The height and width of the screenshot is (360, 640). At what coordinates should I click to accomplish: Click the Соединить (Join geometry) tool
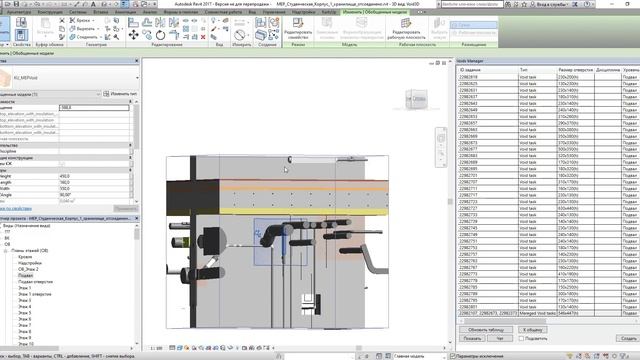coord(83,37)
